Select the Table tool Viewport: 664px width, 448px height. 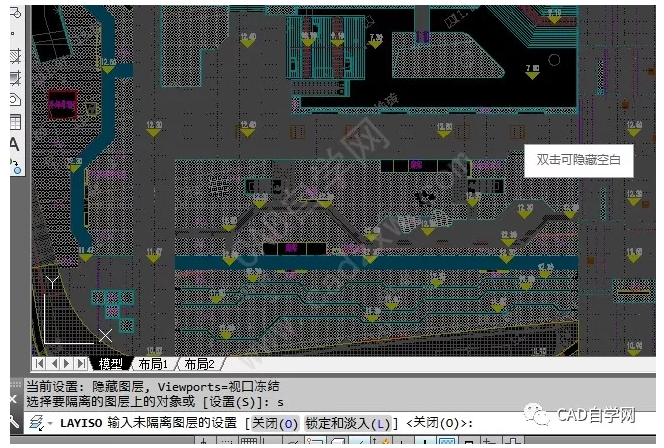tap(15, 122)
